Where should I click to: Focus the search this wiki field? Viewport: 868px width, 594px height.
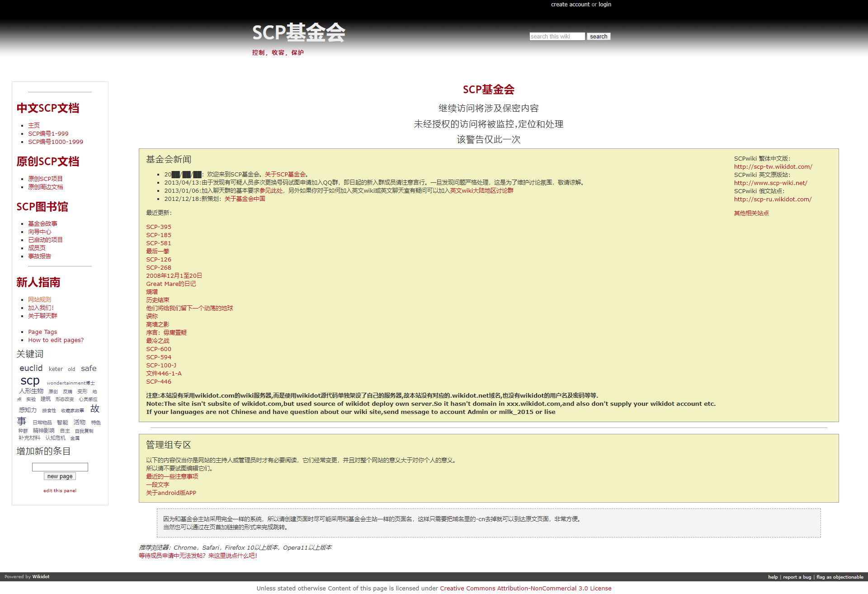[557, 37]
